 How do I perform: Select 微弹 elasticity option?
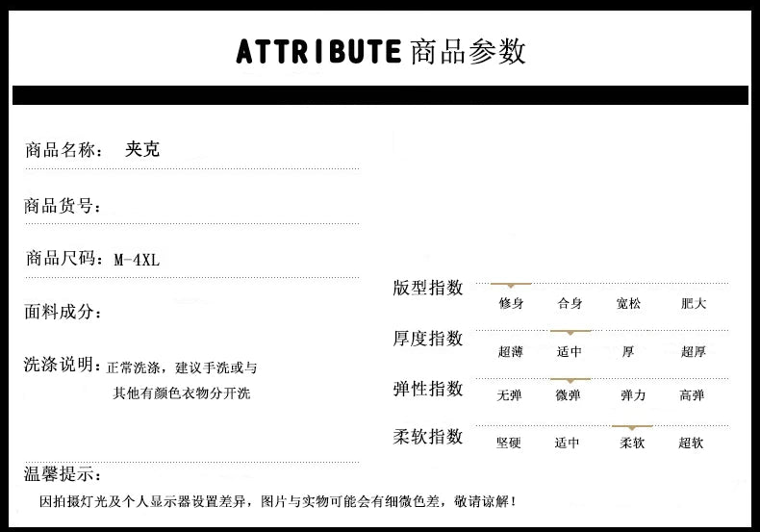click(568, 395)
